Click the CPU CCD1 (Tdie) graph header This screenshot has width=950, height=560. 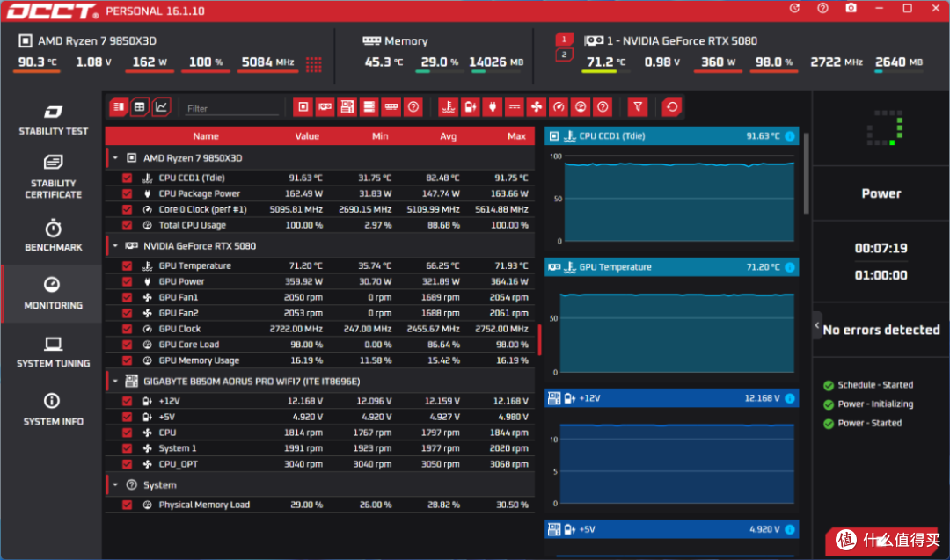click(671, 136)
